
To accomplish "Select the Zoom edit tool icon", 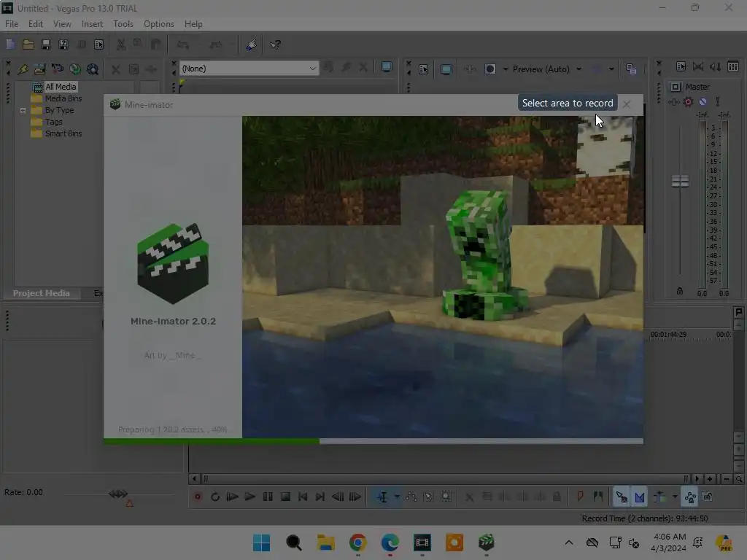I will pos(446,497).
